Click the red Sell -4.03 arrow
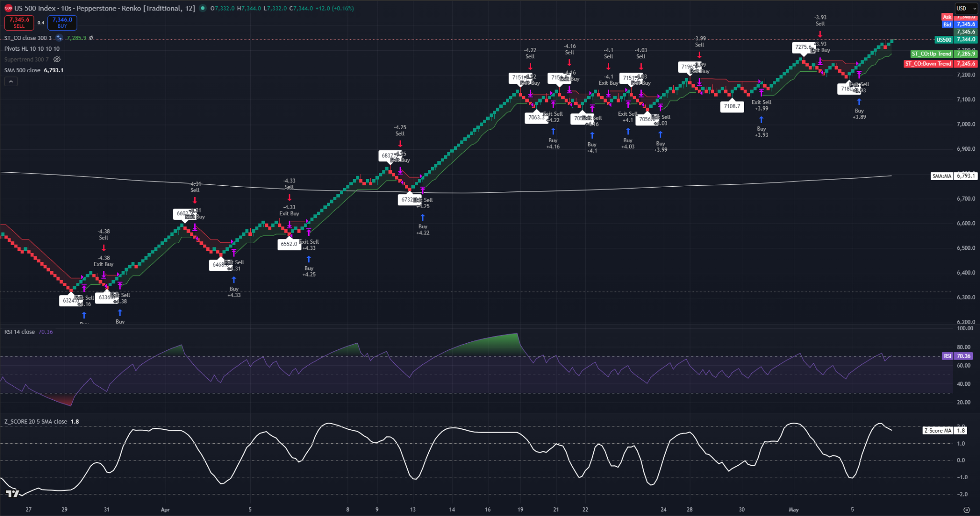980x516 pixels. click(x=641, y=67)
